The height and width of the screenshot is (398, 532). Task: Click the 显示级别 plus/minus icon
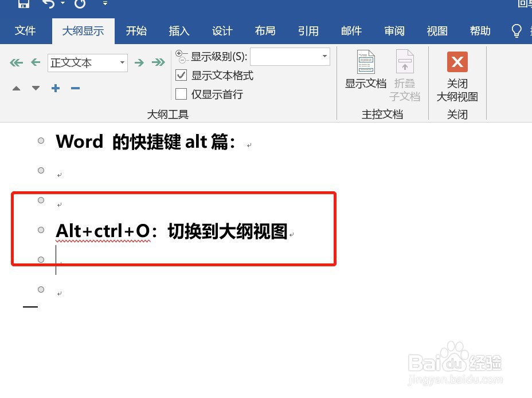click(x=181, y=56)
